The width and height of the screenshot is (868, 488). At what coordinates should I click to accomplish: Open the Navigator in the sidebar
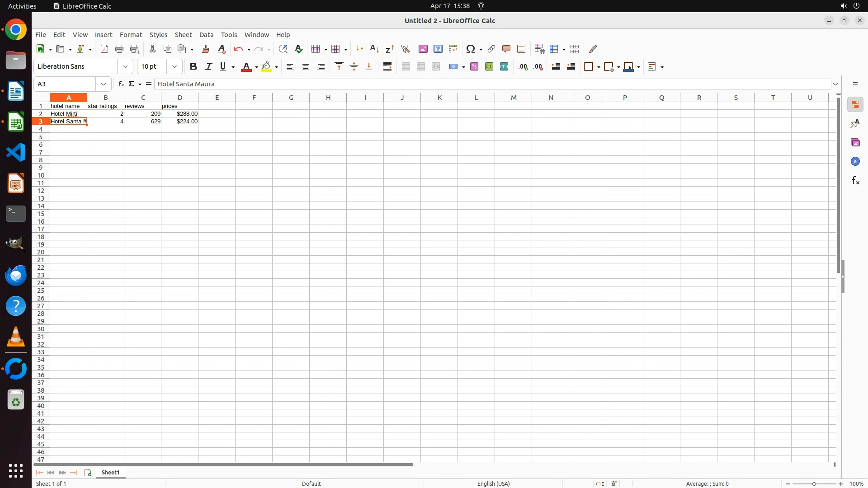click(x=855, y=162)
